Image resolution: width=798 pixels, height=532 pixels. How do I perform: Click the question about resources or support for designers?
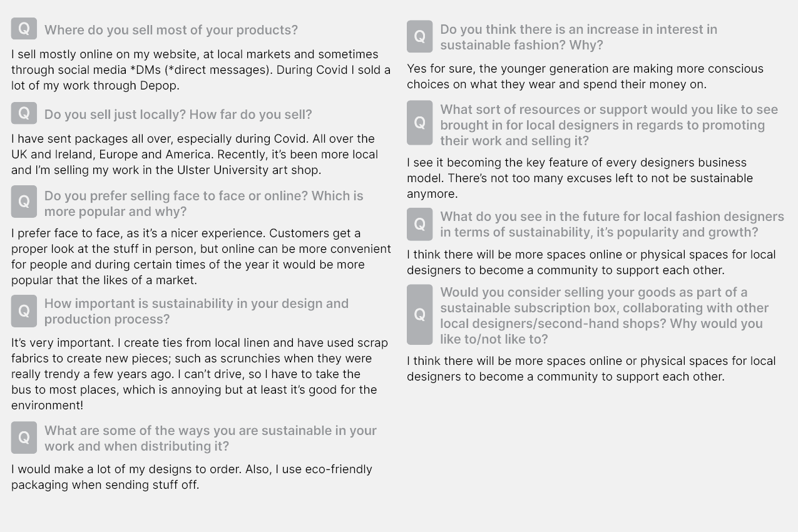click(x=608, y=125)
